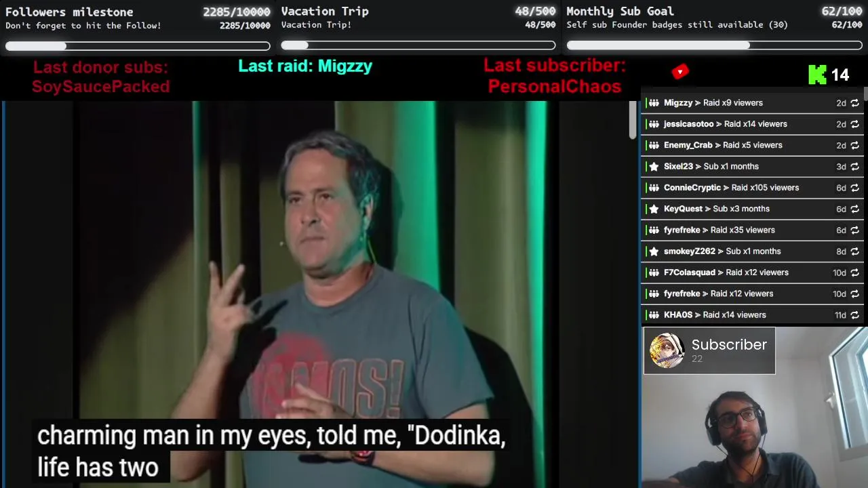This screenshot has width=868, height=488.
Task: Click the Followers milestone progress bar
Action: click(x=138, y=46)
